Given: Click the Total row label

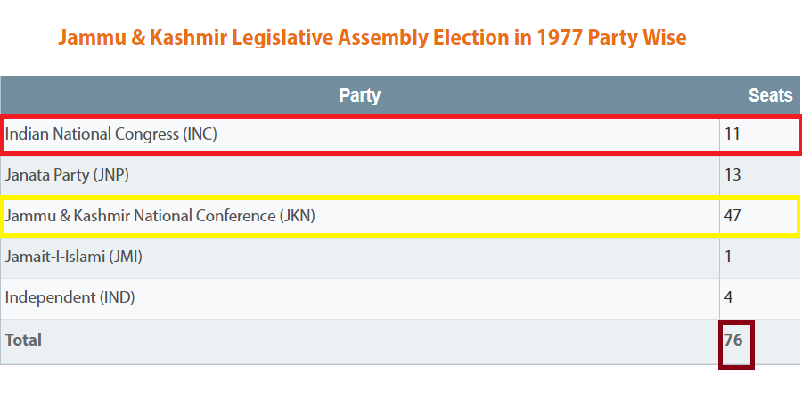Looking at the screenshot, I should [24, 340].
